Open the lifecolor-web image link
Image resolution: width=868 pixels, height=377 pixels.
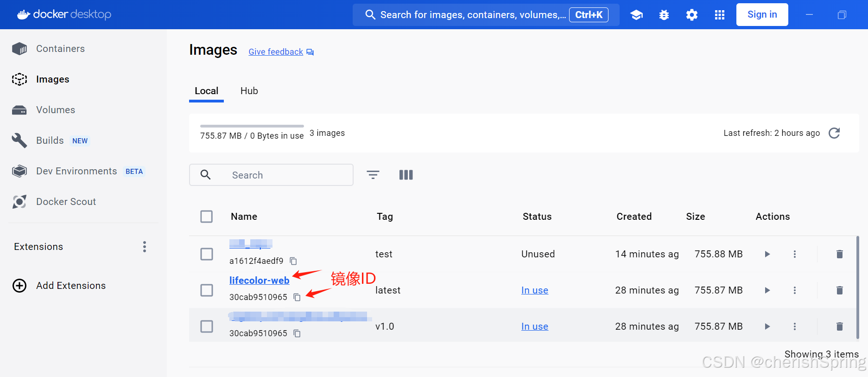tap(260, 280)
